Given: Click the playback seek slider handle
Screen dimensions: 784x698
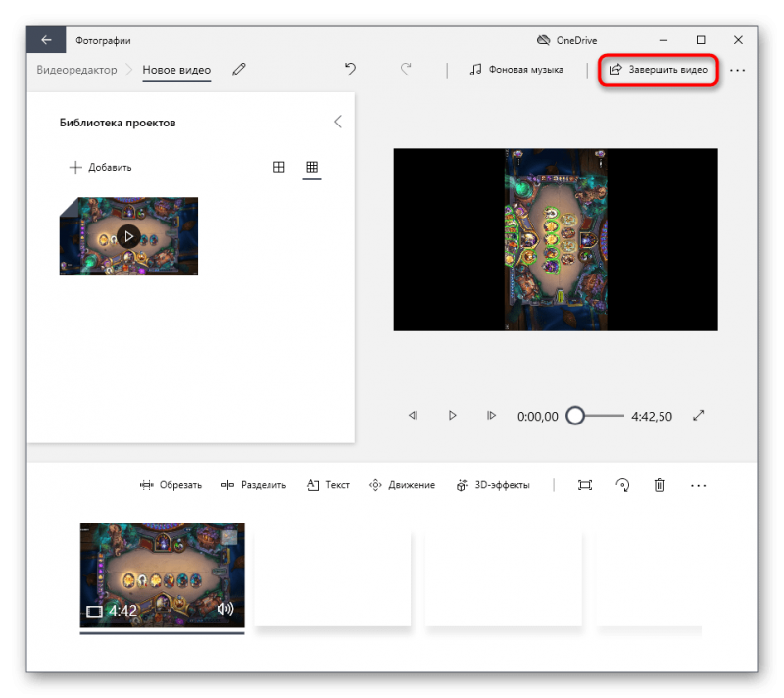Looking at the screenshot, I should click(x=575, y=416).
